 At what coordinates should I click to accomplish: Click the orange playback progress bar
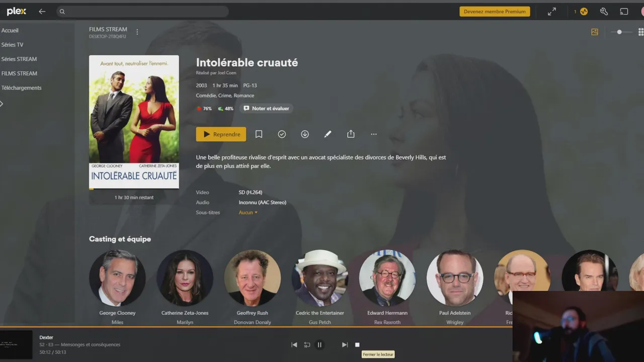coord(256,327)
